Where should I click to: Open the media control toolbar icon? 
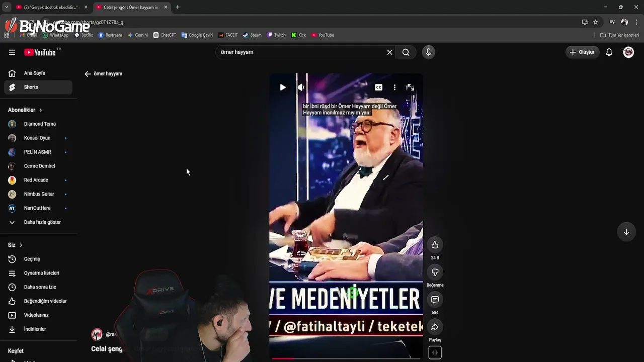click(x=612, y=22)
